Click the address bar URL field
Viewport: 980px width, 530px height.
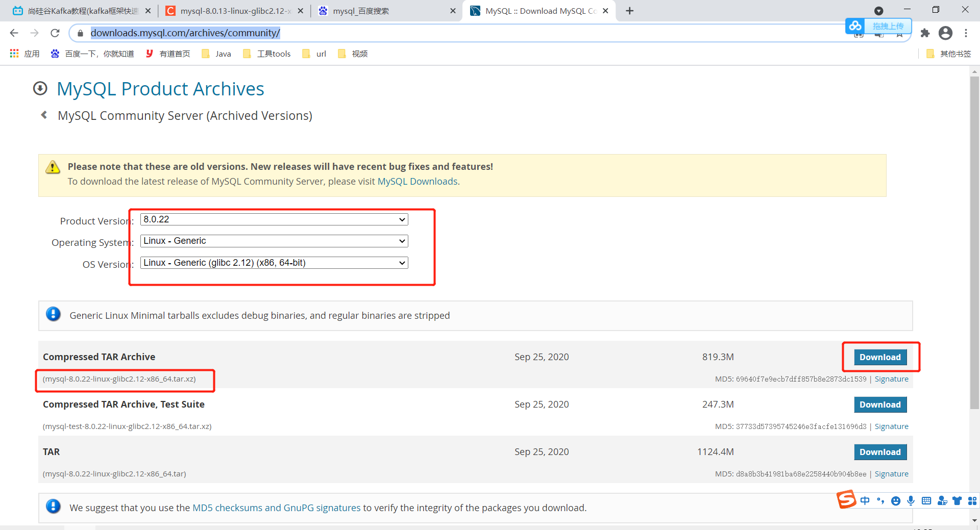tap(459, 33)
